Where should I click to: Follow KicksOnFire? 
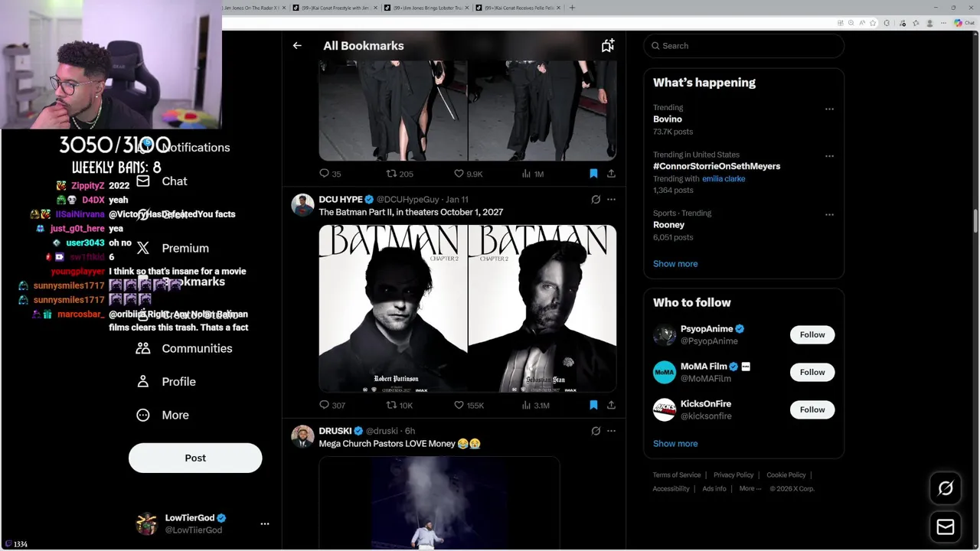[812, 409]
